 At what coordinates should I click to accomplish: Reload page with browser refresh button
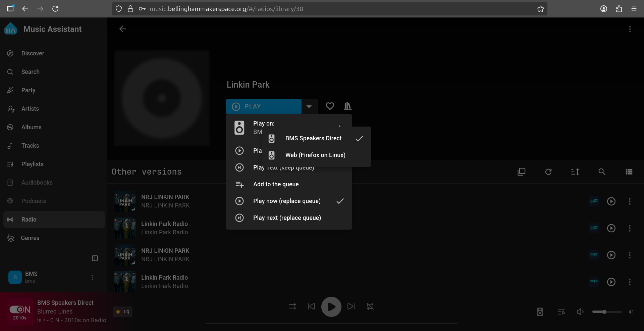tap(55, 9)
